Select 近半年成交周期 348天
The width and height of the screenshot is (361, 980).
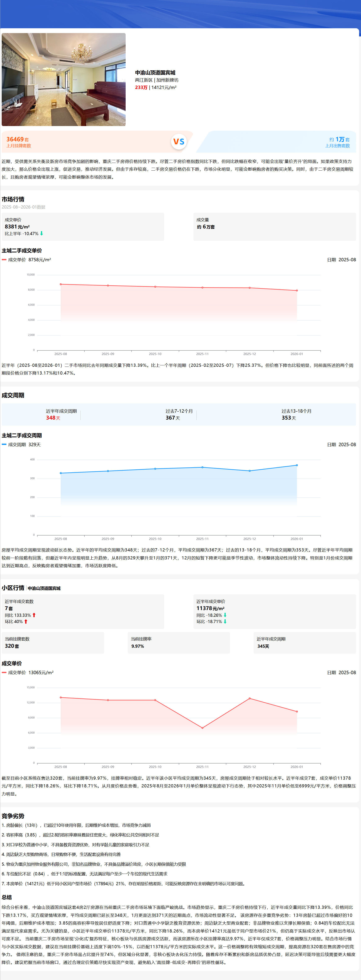tap(61, 414)
